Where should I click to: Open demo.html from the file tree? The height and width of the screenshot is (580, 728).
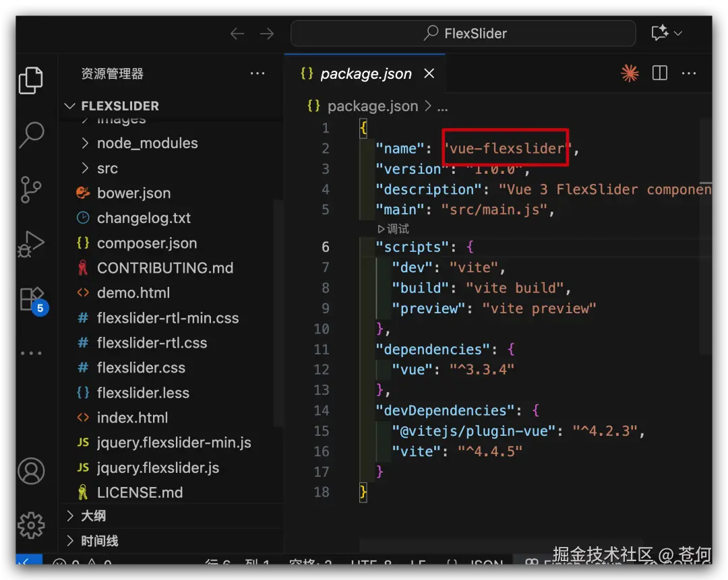[133, 292]
